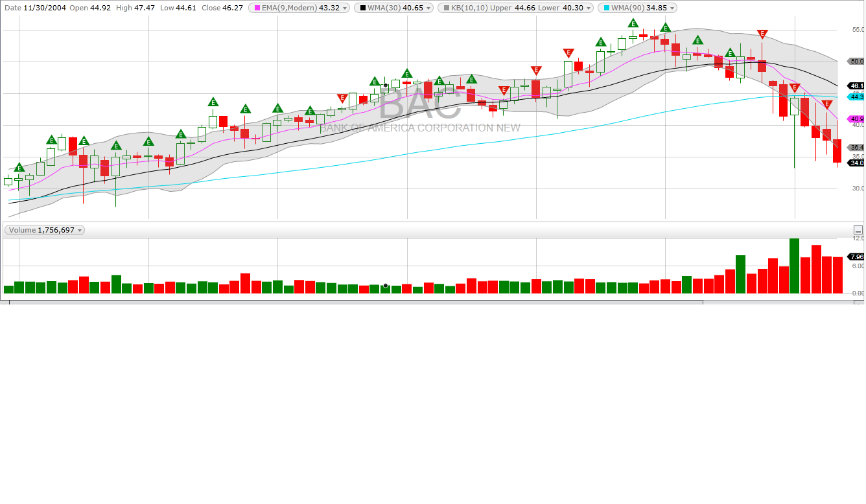866x504 pixels.
Task: Click the gray 50.0 price axis flag
Action: [x=856, y=61]
